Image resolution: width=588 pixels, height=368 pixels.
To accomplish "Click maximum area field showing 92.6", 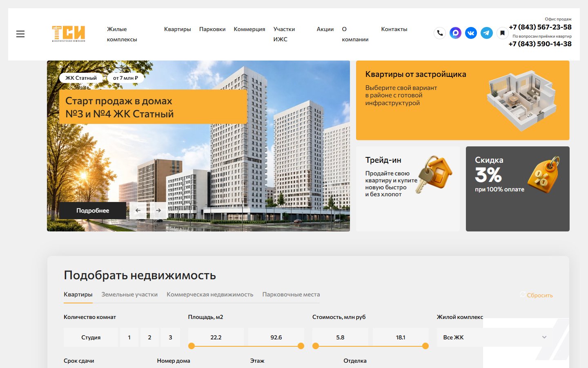I will click(276, 337).
